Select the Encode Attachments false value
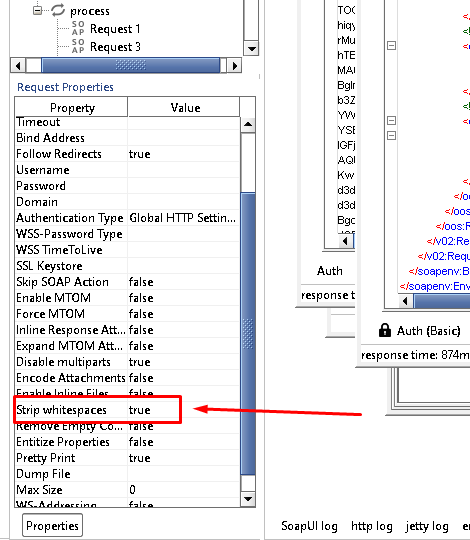The width and height of the screenshot is (470, 540). 141,378
